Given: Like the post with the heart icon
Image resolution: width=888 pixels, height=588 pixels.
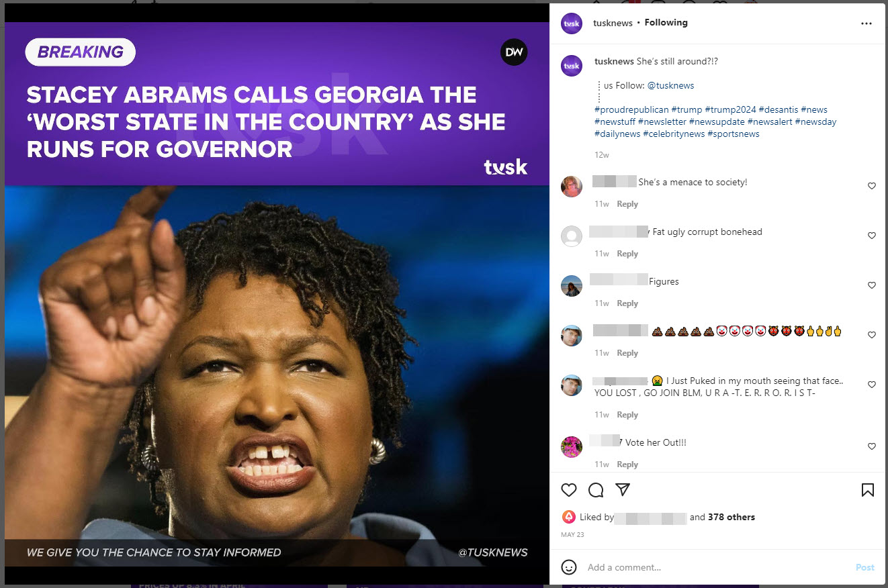Looking at the screenshot, I should (x=569, y=490).
